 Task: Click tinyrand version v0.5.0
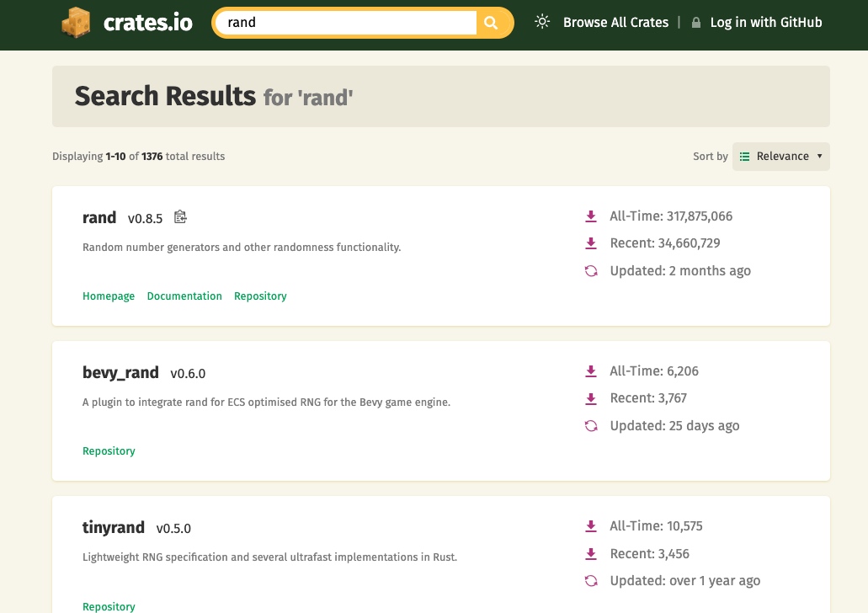pos(173,529)
